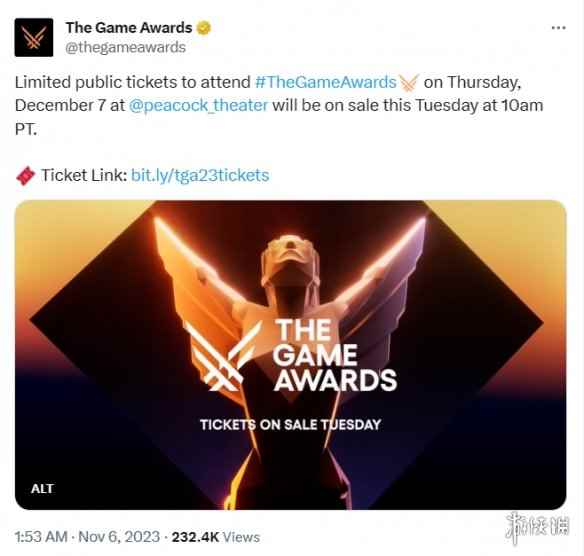Open the bit.ly/tga23tickets link
The height and width of the screenshot is (556, 584).
tap(200, 175)
